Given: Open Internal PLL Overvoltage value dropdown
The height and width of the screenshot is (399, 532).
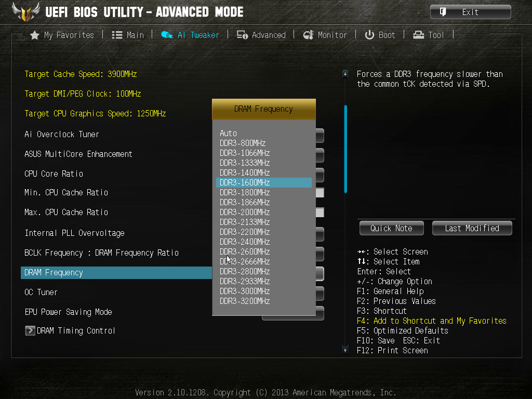Looking at the screenshot, I should coord(320,234).
